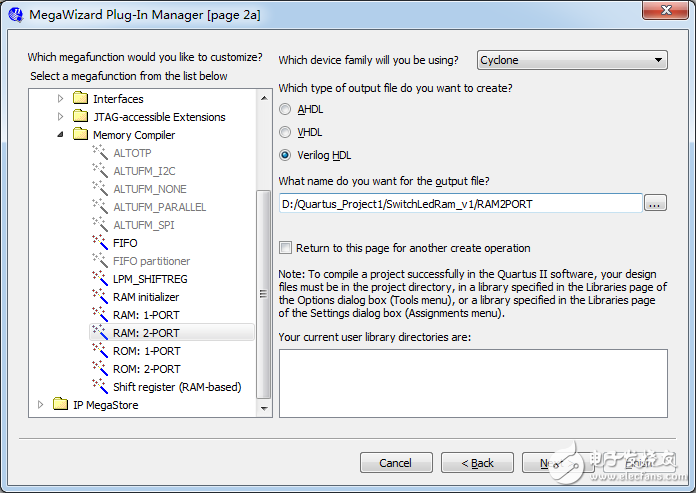Expand the JTAG-accessible Extensions node

(60, 117)
